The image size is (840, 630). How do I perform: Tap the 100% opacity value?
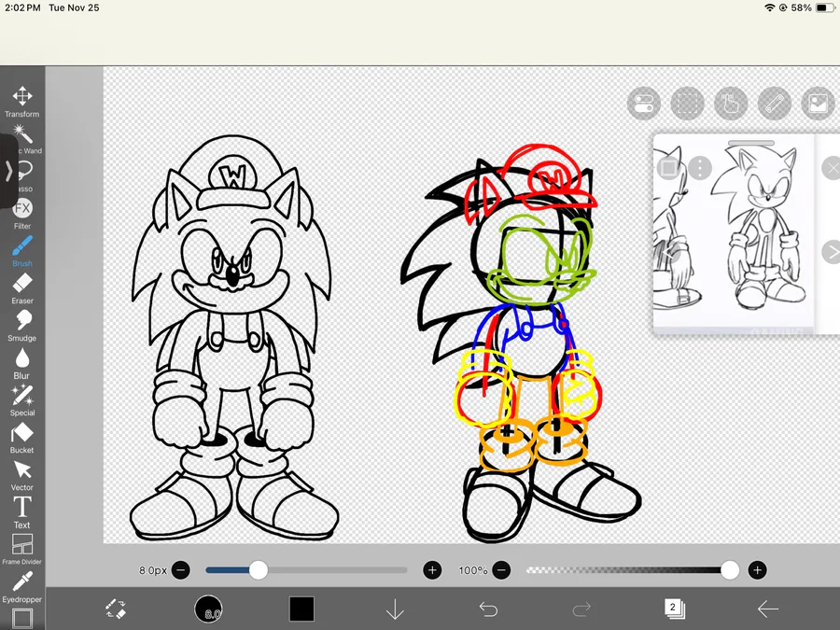point(473,570)
